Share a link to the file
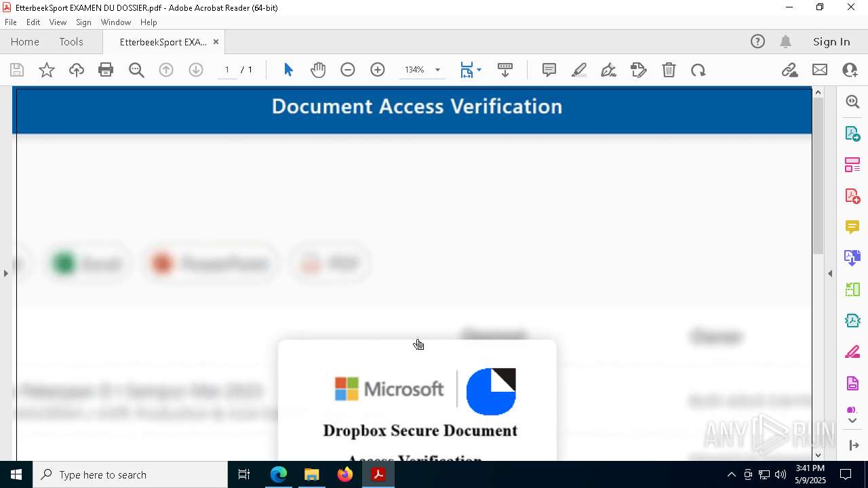 (x=789, y=70)
